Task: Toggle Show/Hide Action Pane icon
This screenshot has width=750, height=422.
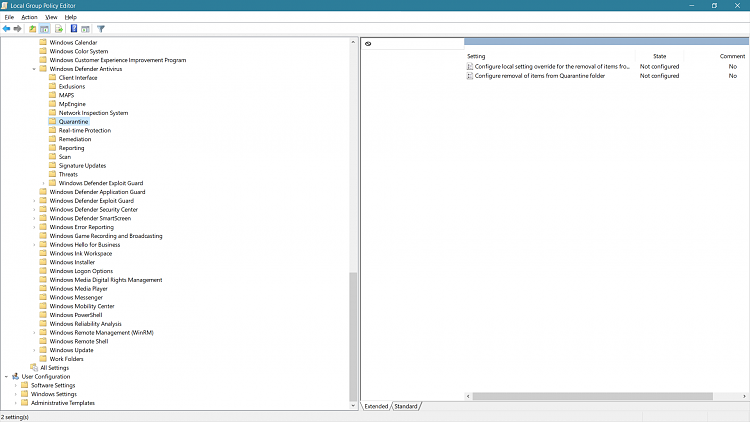Action: click(x=85, y=29)
